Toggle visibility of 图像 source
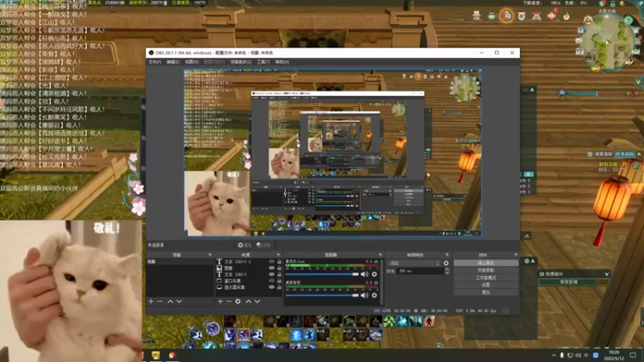 coord(271,268)
